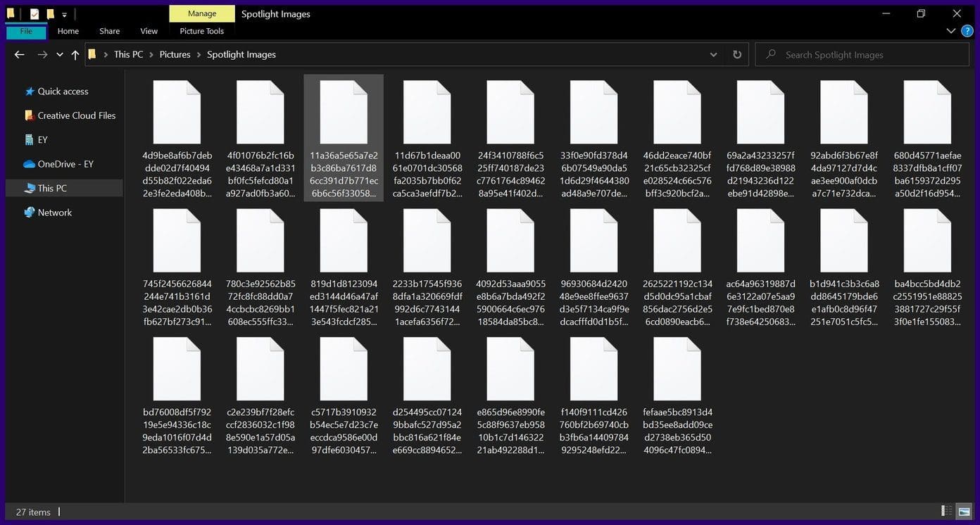Switch to the Home ribbon tab

click(68, 31)
